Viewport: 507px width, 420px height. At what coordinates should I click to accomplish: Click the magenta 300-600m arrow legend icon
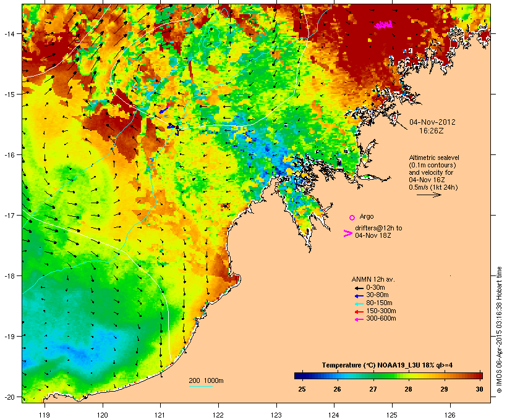point(359,319)
